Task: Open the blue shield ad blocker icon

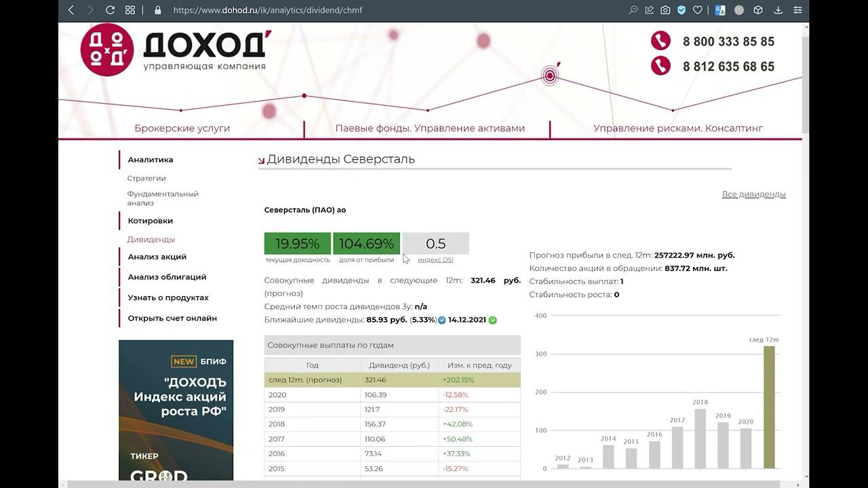Action: click(x=682, y=10)
